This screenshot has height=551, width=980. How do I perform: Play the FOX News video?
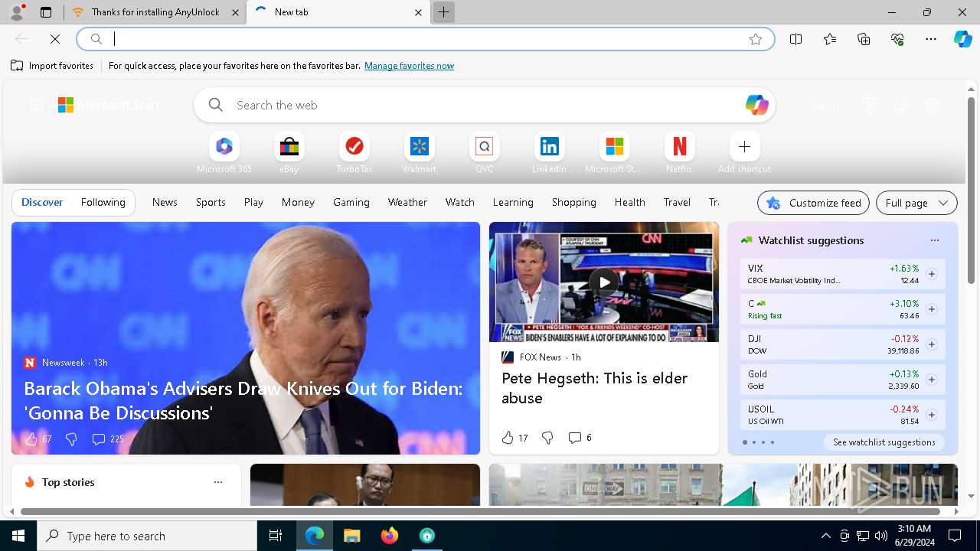pos(604,282)
